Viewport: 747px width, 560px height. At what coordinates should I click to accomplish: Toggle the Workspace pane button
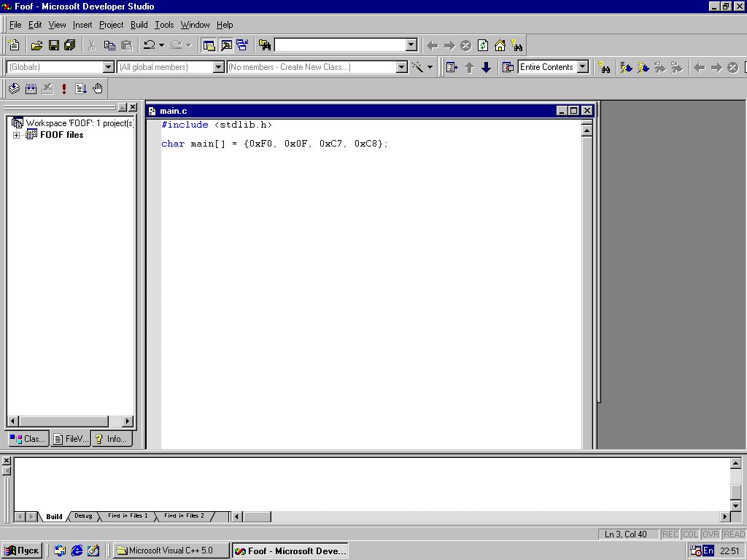(209, 45)
